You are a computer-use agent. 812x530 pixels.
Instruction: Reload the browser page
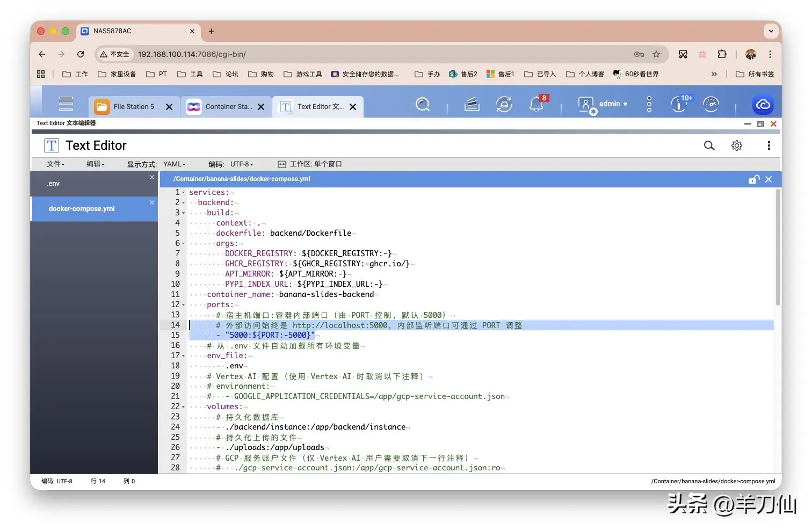(81, 54)
